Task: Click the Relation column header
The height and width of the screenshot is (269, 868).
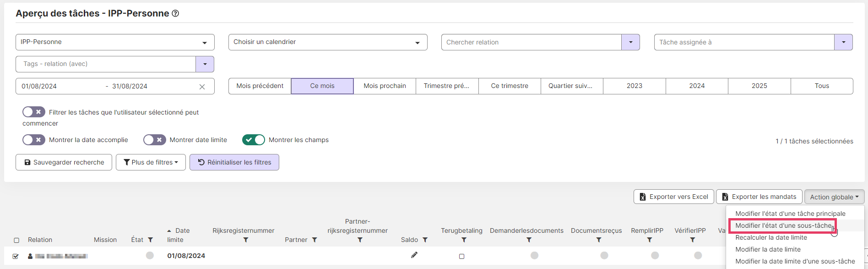Action: click(40, 240)
